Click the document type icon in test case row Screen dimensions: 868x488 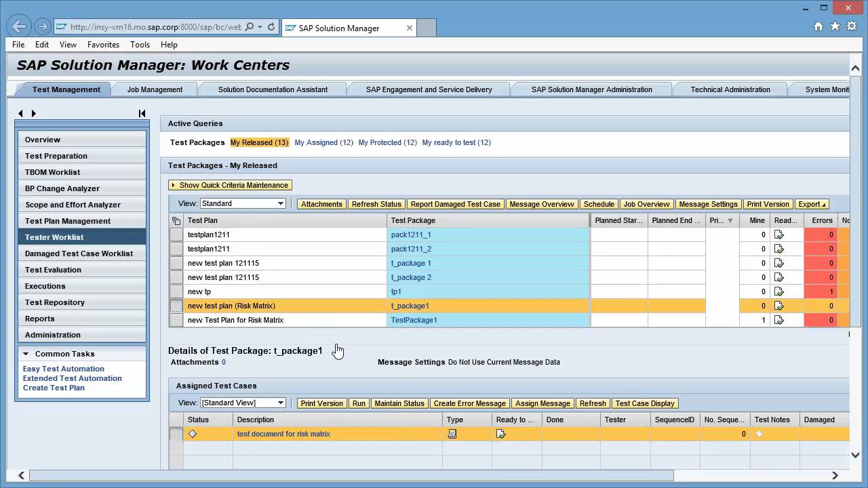tap(452, 434)
